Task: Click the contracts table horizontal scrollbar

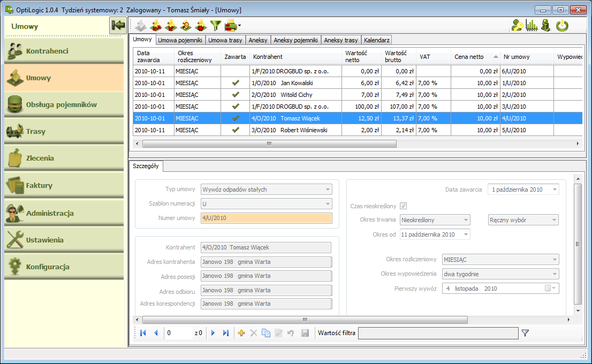Action: pyautogui.click(x=269, y=143)
